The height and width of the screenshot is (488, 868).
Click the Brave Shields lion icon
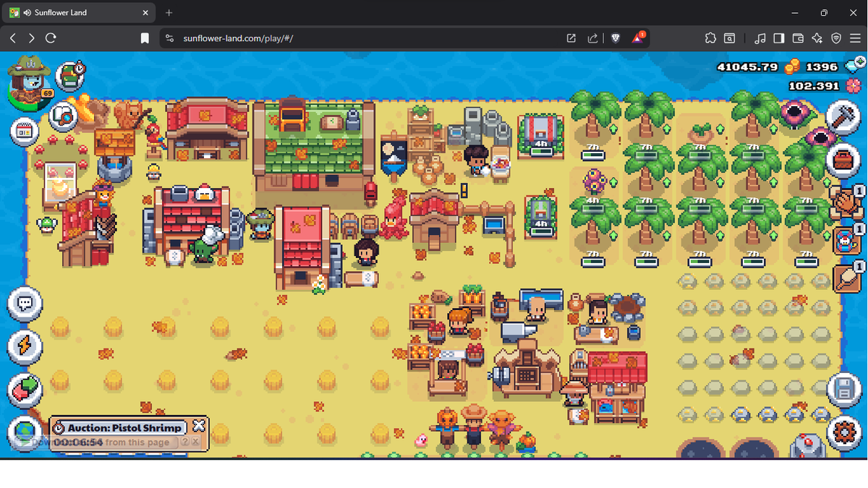[x=616, y=38]
